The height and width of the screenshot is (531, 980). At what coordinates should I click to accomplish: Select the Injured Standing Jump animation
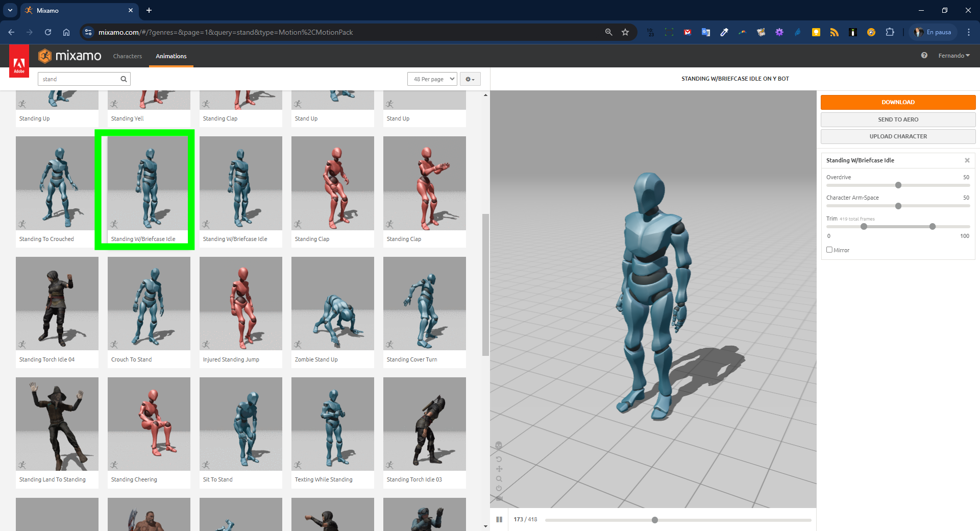point(241,312)
